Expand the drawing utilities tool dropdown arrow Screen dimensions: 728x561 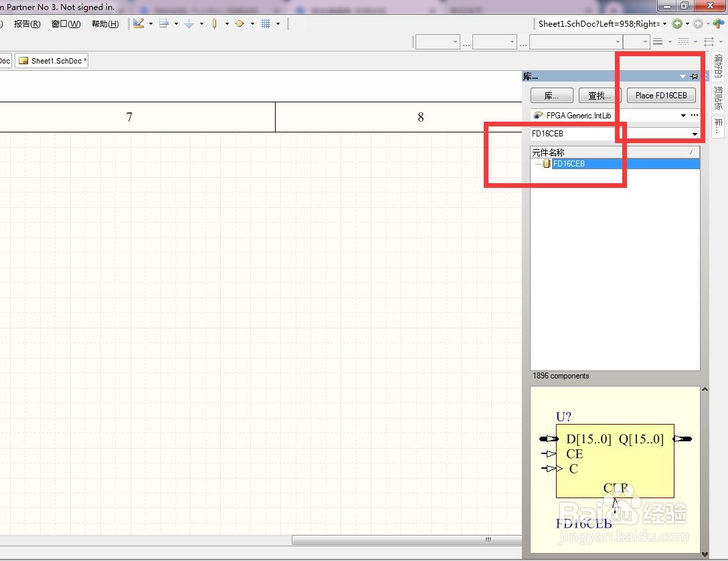pyautogui.click(x=151, y=23)
